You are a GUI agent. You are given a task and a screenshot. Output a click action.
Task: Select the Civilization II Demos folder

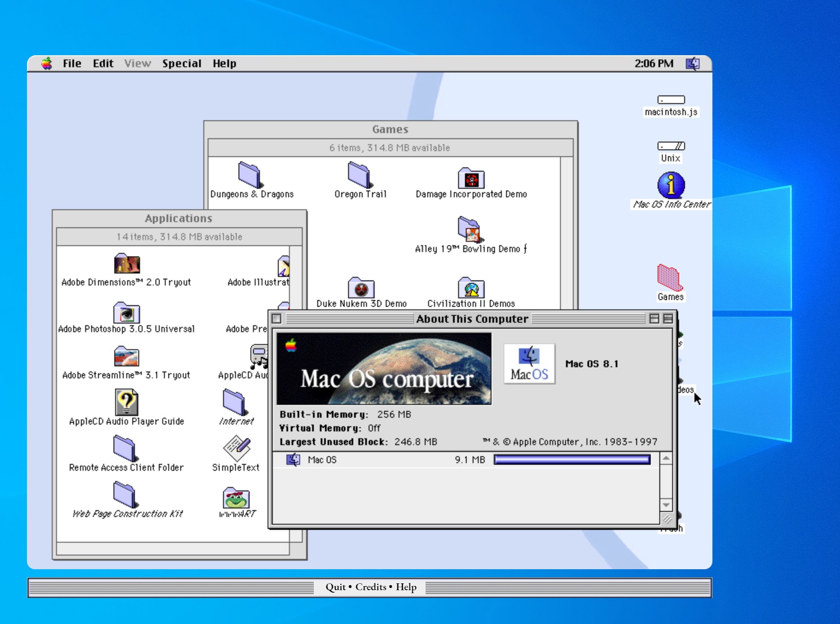(471, 287)
